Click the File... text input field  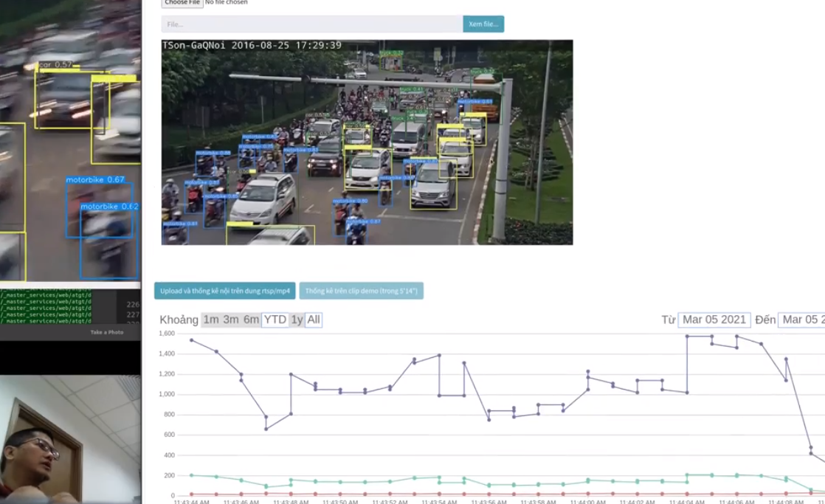point(312,24)
